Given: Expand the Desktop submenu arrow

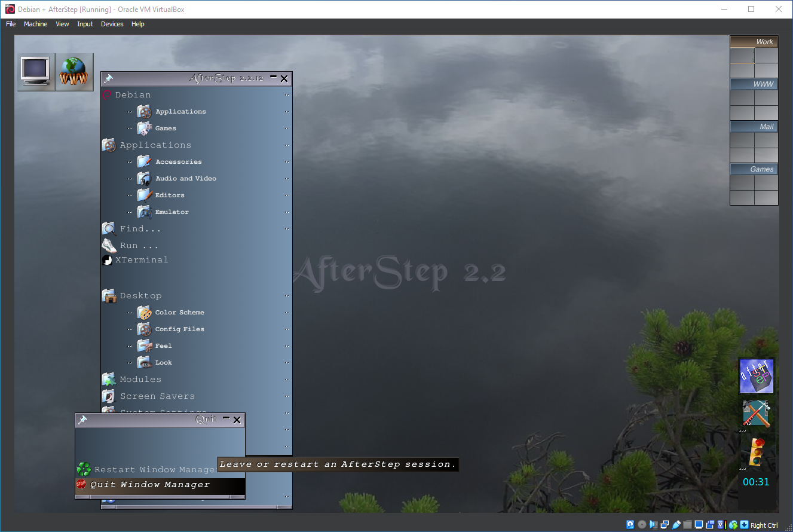Looking at the screenshot, I should click(286, 295).
